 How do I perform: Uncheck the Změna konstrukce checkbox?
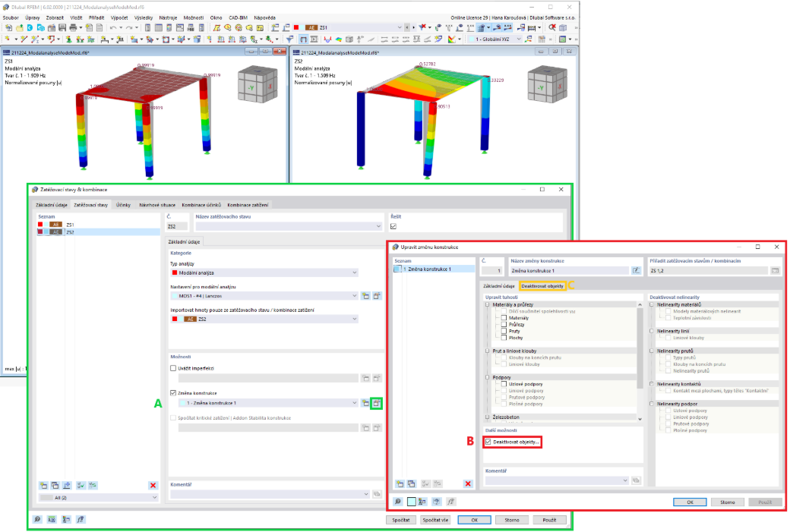173,393
